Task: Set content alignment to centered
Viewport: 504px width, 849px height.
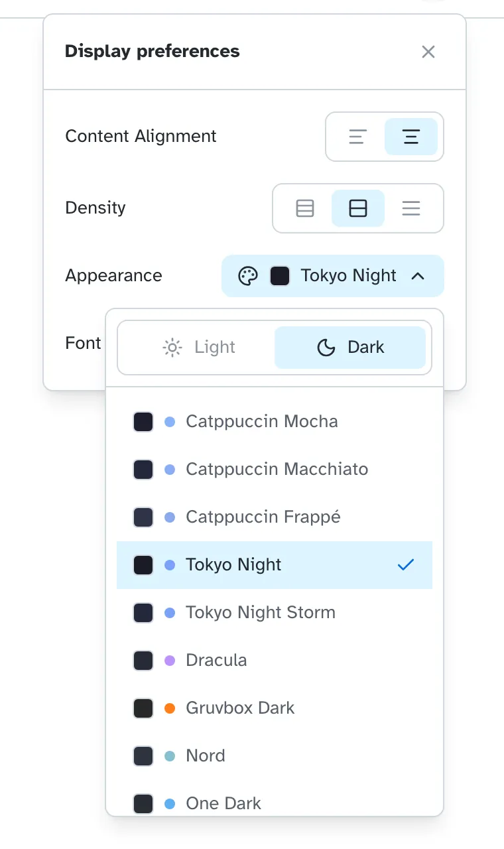Action: 411,137
